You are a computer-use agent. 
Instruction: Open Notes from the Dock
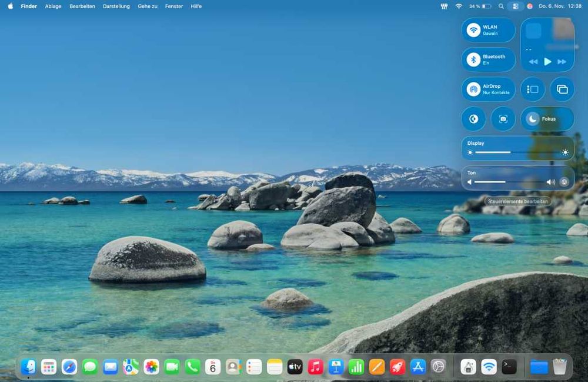275,367
